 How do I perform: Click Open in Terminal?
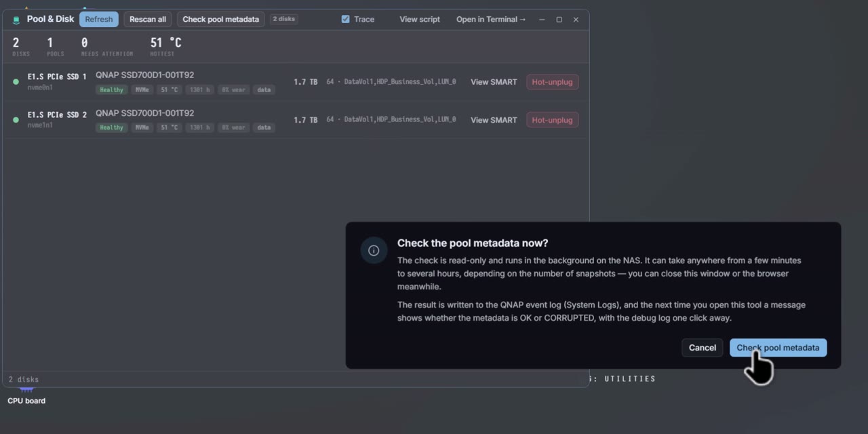[x=491, y=19]
